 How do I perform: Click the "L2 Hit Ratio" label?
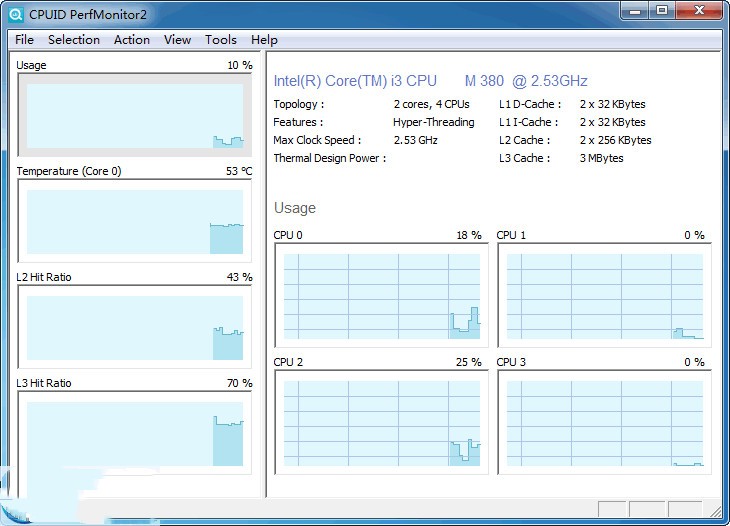coord(44,277)
